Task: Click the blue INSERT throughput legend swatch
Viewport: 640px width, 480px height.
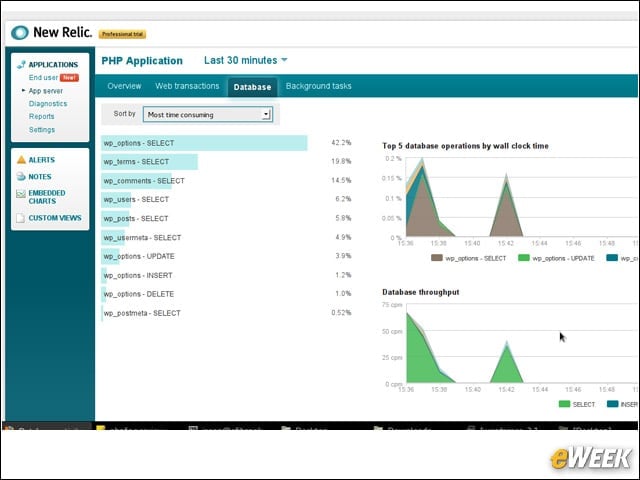Action: pyautogui.click(x=612, y=404)
